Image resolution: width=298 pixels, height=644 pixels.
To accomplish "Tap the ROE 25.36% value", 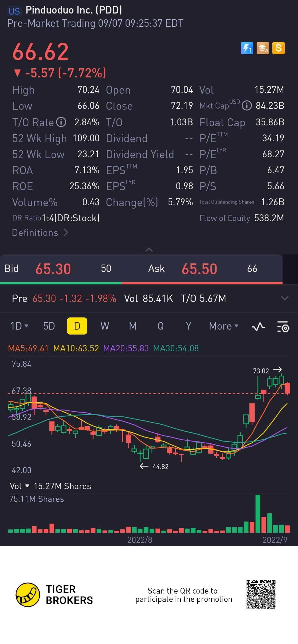I will (x=84, y=186).
